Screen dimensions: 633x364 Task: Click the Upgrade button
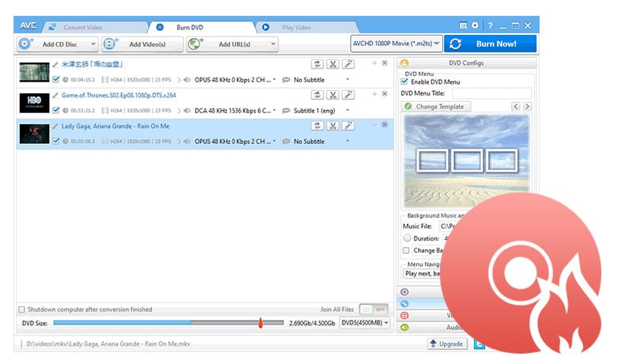(447, 344)
